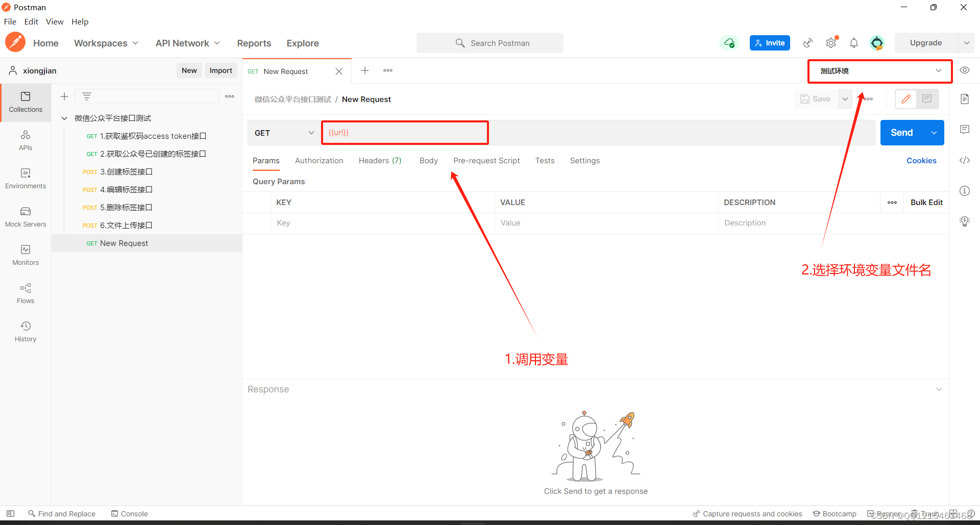Image resolution: width=980 pixels, height=525 pixels.
Task: Open the APIs sidebar panel
Action: coord(26,140)
